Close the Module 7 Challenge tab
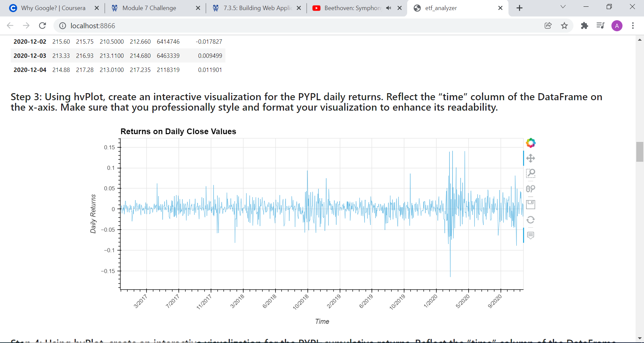644x343 pixels. click(198, 8)
